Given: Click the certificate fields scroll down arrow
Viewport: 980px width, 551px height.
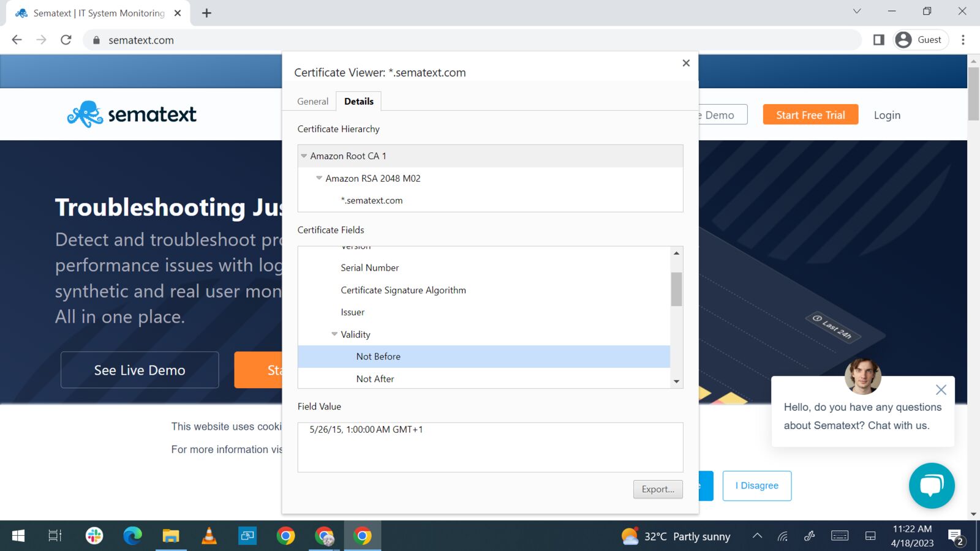Looking at the screenshot, I should point(676,381).
